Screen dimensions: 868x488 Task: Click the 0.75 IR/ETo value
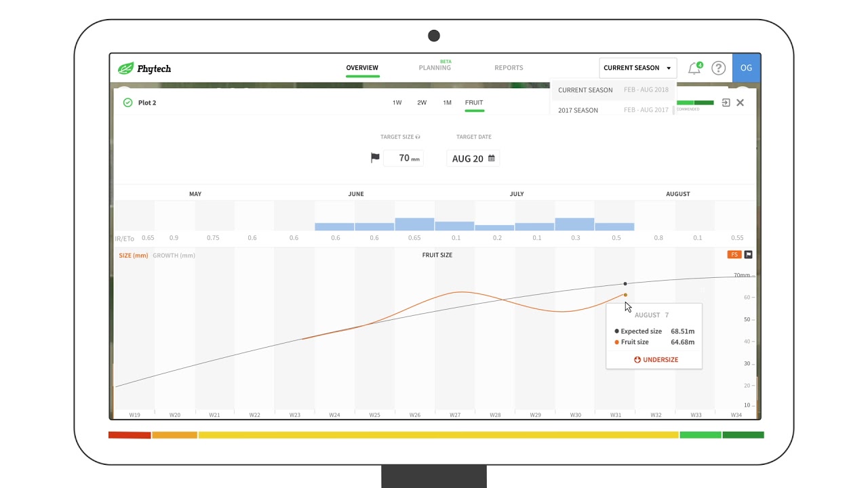point(214,238)
